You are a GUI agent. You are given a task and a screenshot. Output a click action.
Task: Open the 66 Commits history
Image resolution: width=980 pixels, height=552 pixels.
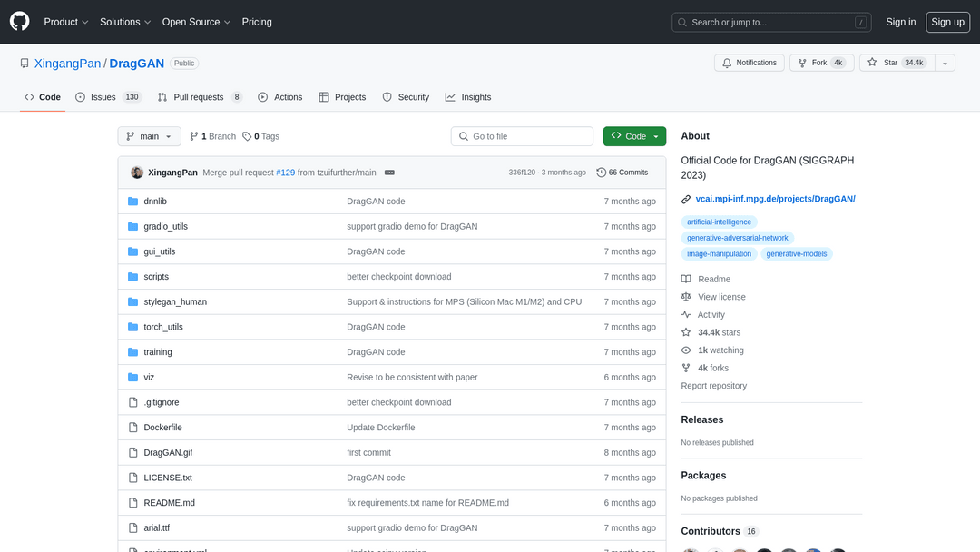622,172
